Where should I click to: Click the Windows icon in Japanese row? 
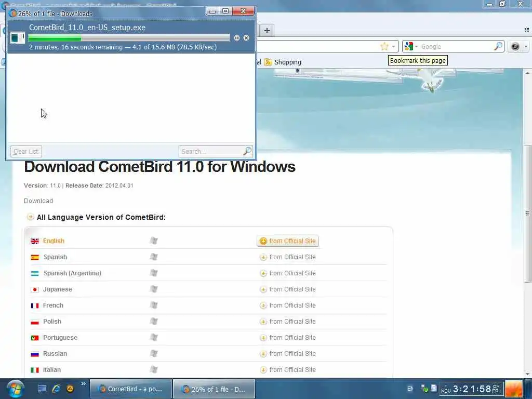tap(154, 289)
